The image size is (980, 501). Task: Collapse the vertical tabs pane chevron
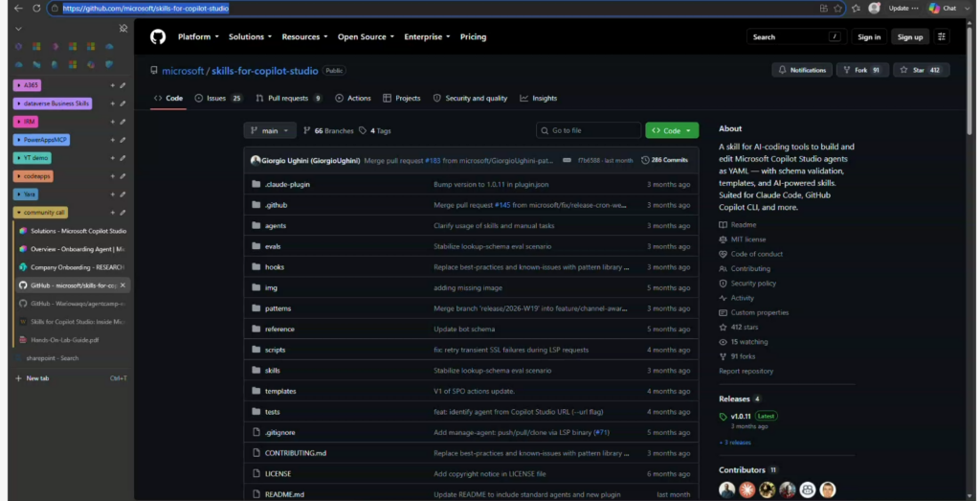click(18, 28)
